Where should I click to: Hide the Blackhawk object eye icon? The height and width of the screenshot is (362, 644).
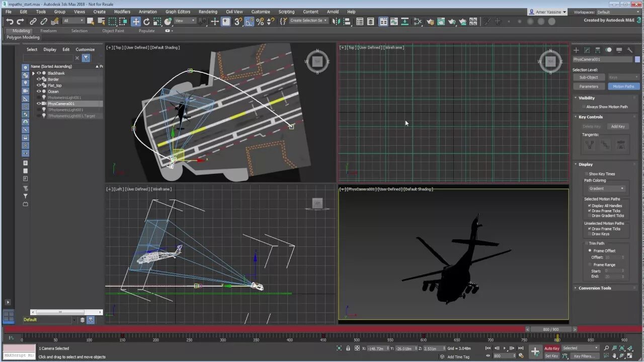coord(39,73)
